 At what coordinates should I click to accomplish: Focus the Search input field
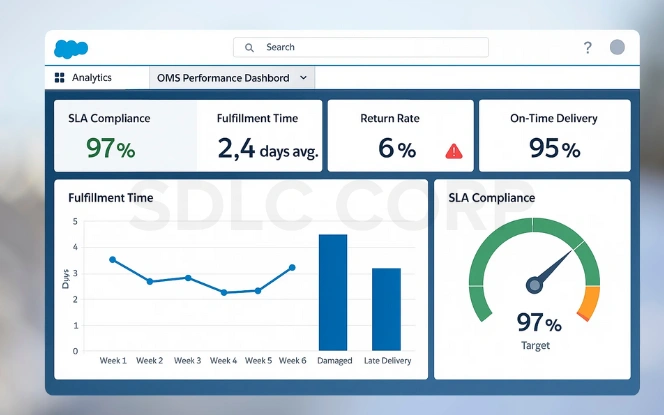370,47
